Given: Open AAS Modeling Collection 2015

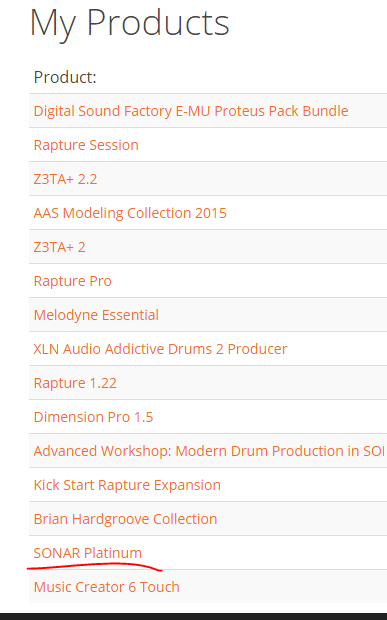Looking at the screenshot, I should point(130,213).
